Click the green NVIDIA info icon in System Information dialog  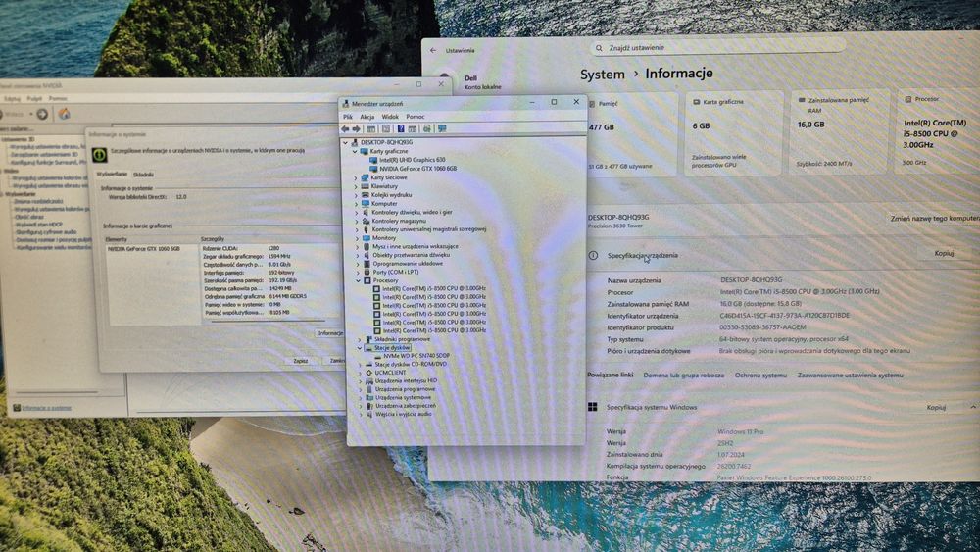(99, 154)
